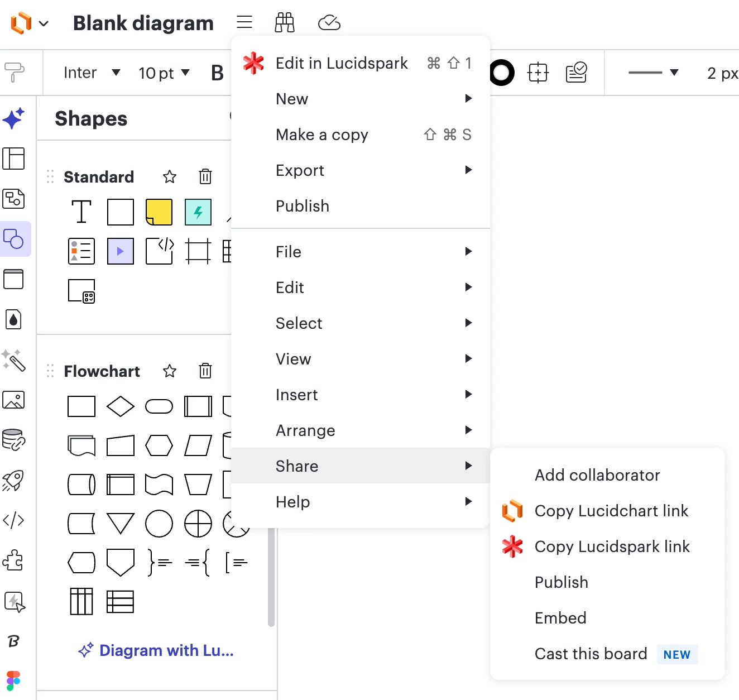The image size is (739, 700).
Task: Delete the Standard shape library
Action: (205, 177)
